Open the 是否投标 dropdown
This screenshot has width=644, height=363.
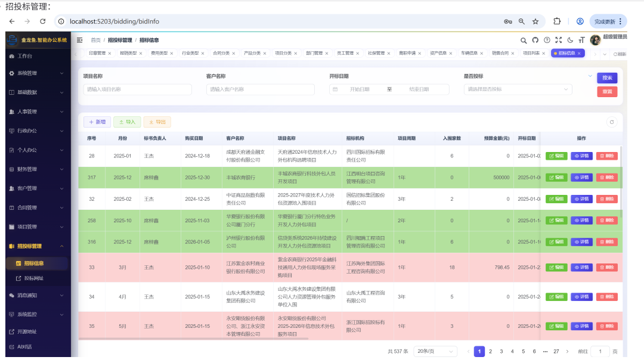518,89
